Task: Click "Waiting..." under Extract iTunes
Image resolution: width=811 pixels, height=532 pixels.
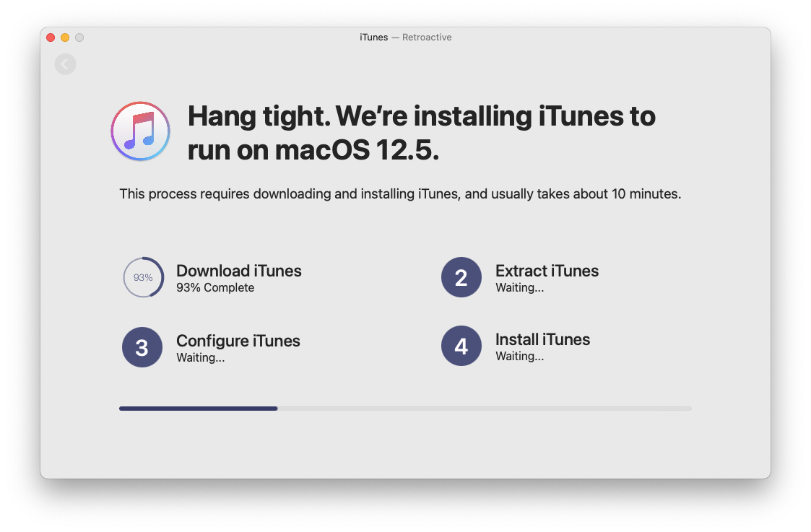Action: click(520, 287)
